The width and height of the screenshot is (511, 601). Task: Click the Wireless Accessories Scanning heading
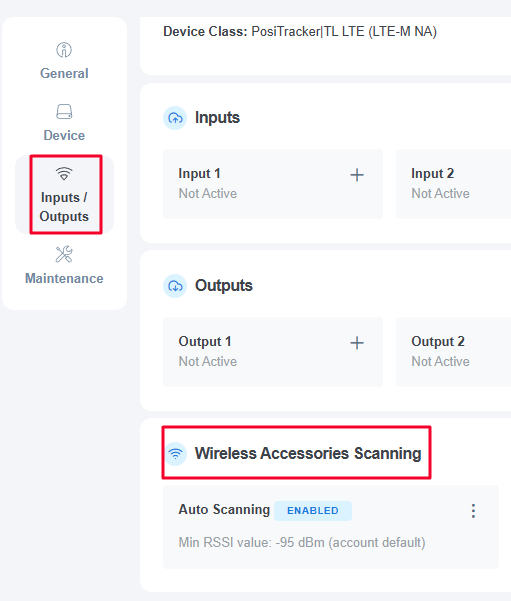[308, 453]
